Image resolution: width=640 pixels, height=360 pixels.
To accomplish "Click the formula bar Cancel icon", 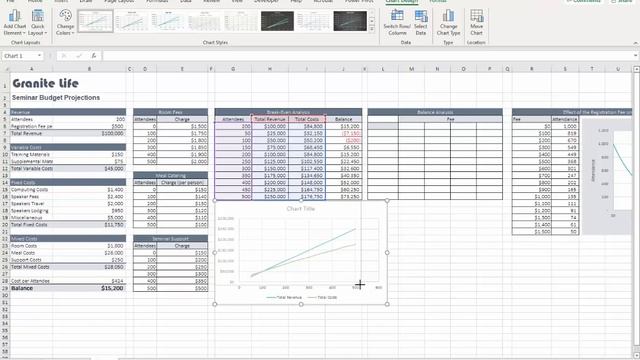I will [64, 56].
